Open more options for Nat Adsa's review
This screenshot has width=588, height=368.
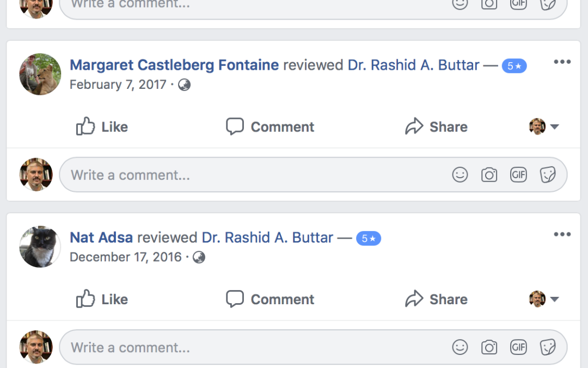pos(562,234)
